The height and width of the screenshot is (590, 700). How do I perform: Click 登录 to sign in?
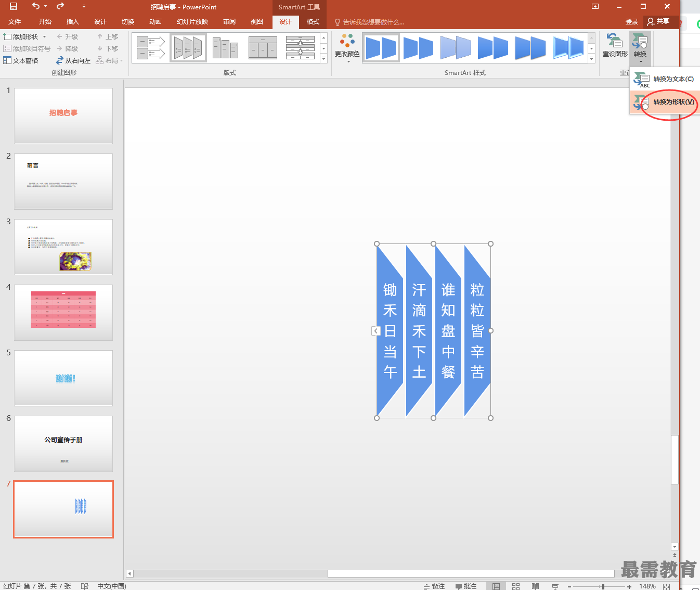point(632,22)
